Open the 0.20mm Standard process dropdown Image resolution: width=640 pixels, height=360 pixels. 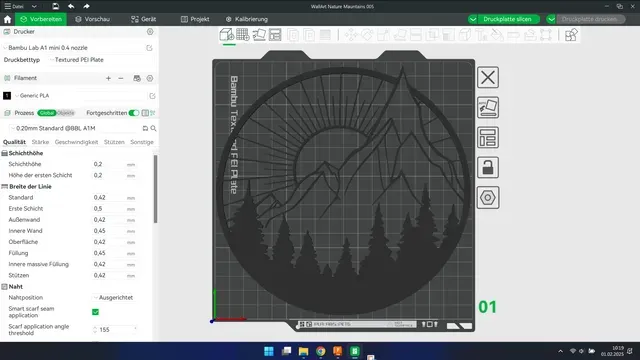tap(74, 128)
